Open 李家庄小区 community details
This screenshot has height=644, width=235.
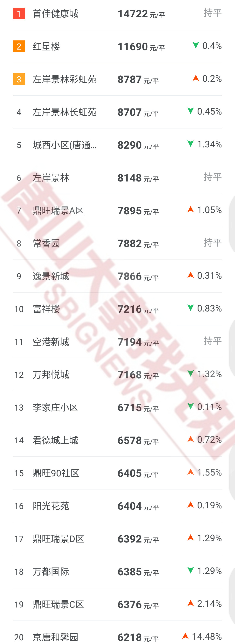(55, 408)
